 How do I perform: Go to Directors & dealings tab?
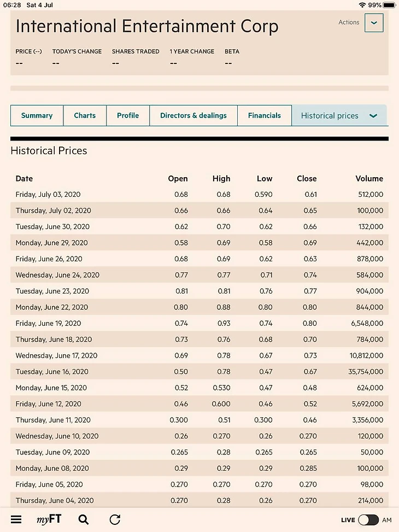(193, 115)
